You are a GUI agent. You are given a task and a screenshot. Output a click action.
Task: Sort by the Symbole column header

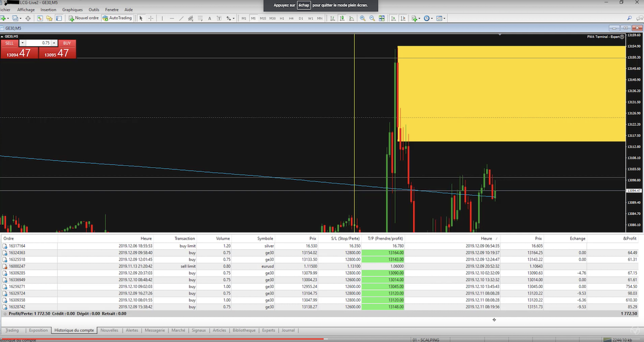(265, 238)
